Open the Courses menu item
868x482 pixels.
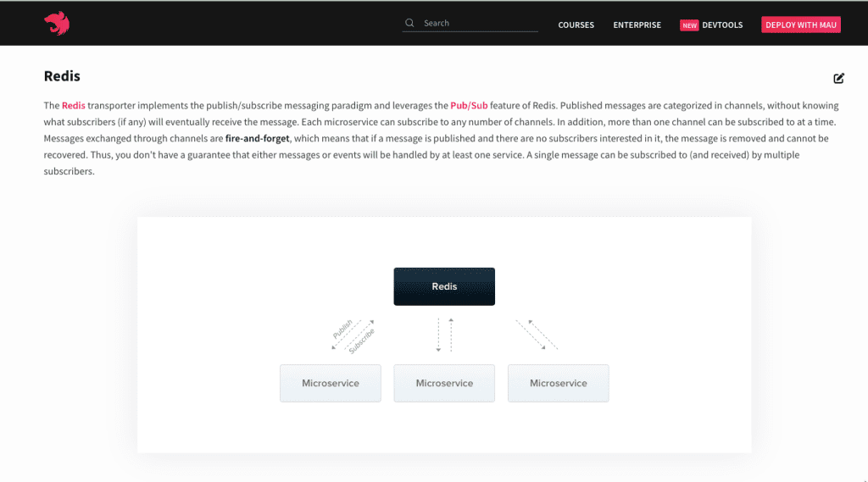pyautogui.click(x=576, y=25)
